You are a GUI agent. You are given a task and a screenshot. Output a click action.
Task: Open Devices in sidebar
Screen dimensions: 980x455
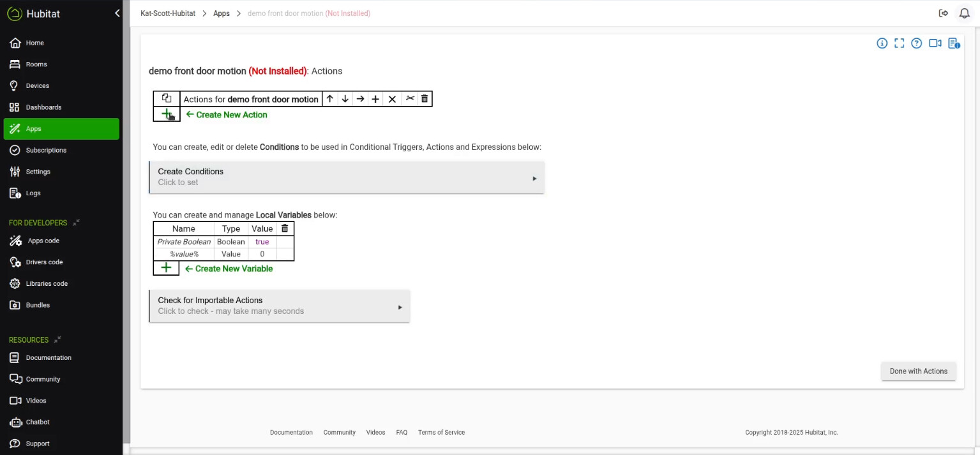(x=61, y=86)
